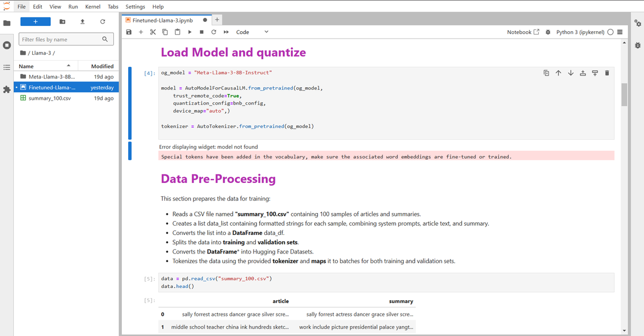
Task: Select Finetuned-Llama notebook in file list
Action: pos(66,87)
